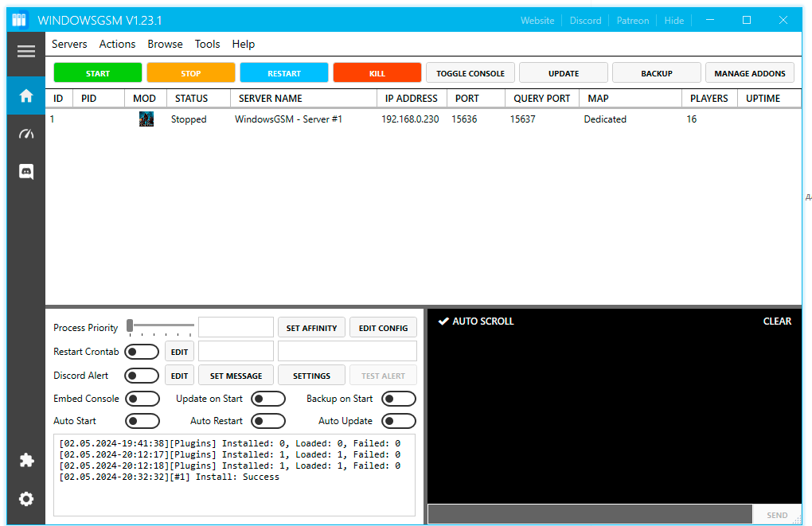Switch on Auto Restart
The image size is (812, 526).
268,421
